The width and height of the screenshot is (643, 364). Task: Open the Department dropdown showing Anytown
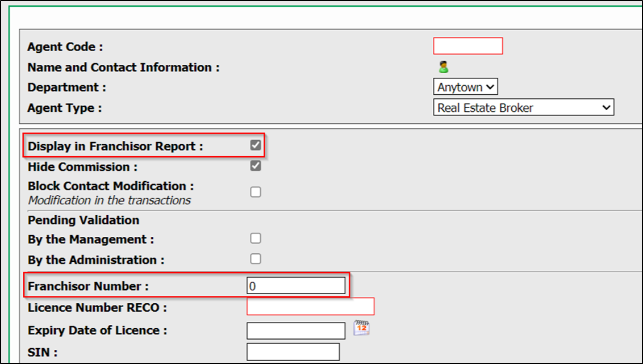click(465, 87)
